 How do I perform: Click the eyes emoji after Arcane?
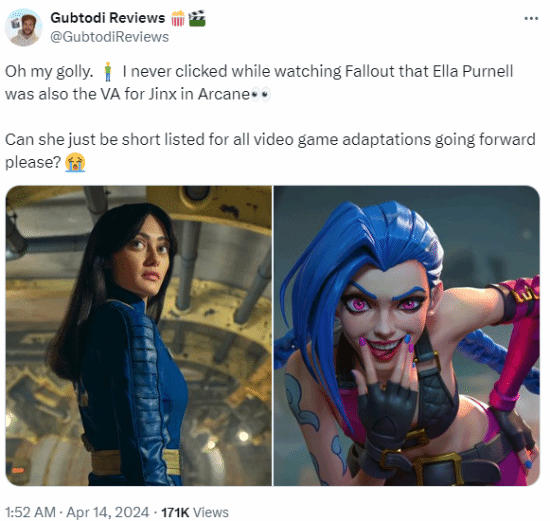point(261,94)
